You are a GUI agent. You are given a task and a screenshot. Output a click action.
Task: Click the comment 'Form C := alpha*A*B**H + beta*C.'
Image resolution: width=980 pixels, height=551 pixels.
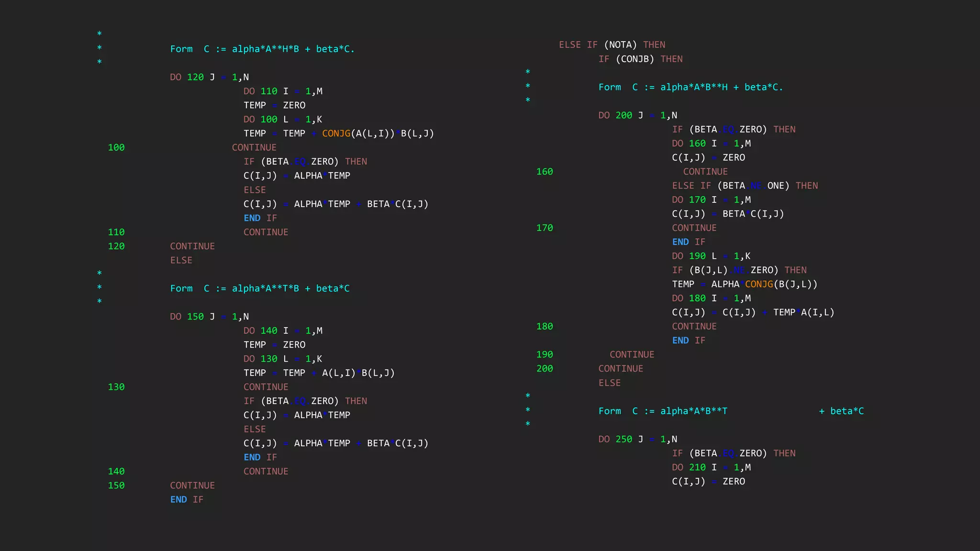690,87
